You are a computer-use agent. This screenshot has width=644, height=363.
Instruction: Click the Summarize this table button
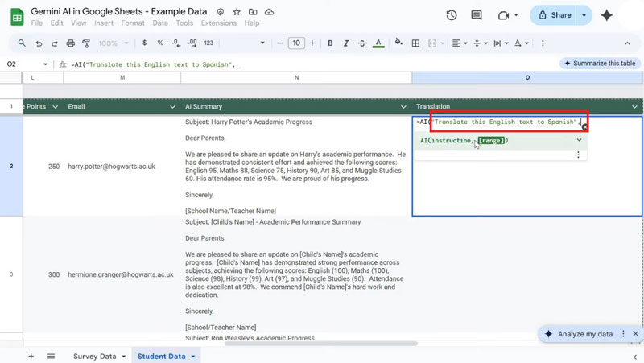600,63
